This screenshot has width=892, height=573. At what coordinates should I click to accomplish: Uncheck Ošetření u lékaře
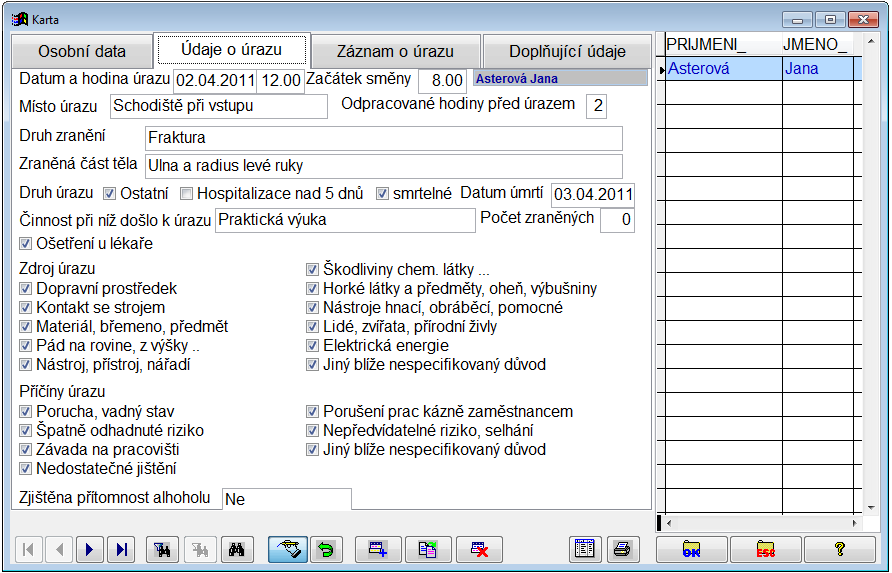26,243
